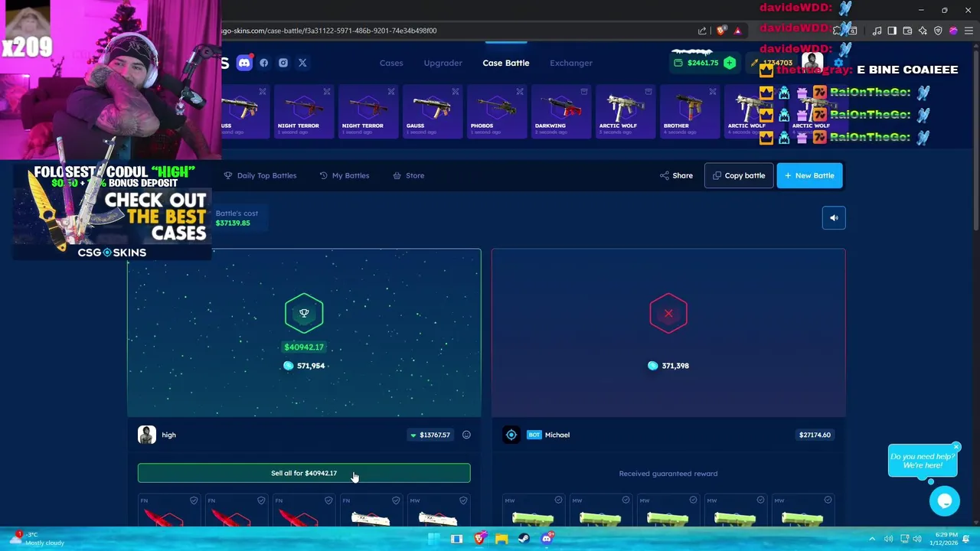Click the 371,398 points value
Screen dimensions: 980x551
(675, 366)
